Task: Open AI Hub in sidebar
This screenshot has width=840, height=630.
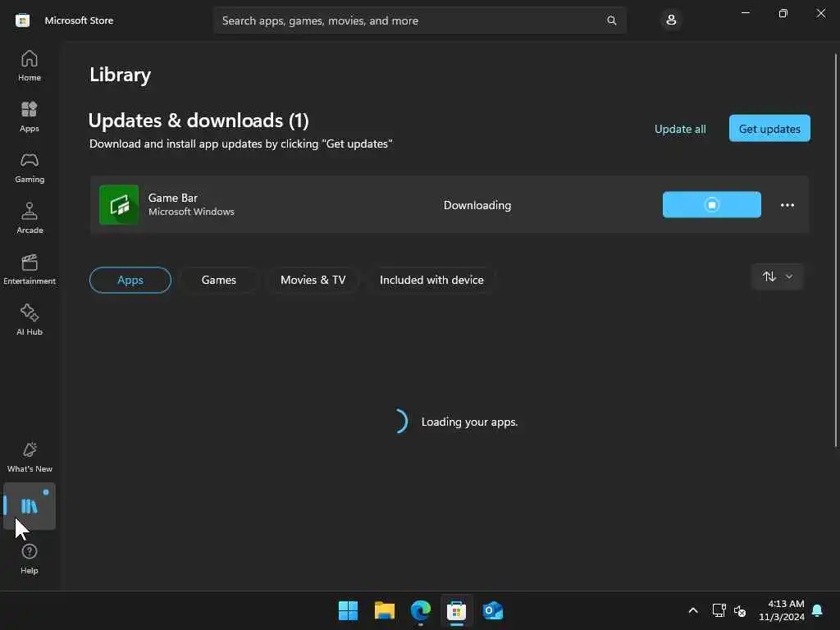Action: 30,321
